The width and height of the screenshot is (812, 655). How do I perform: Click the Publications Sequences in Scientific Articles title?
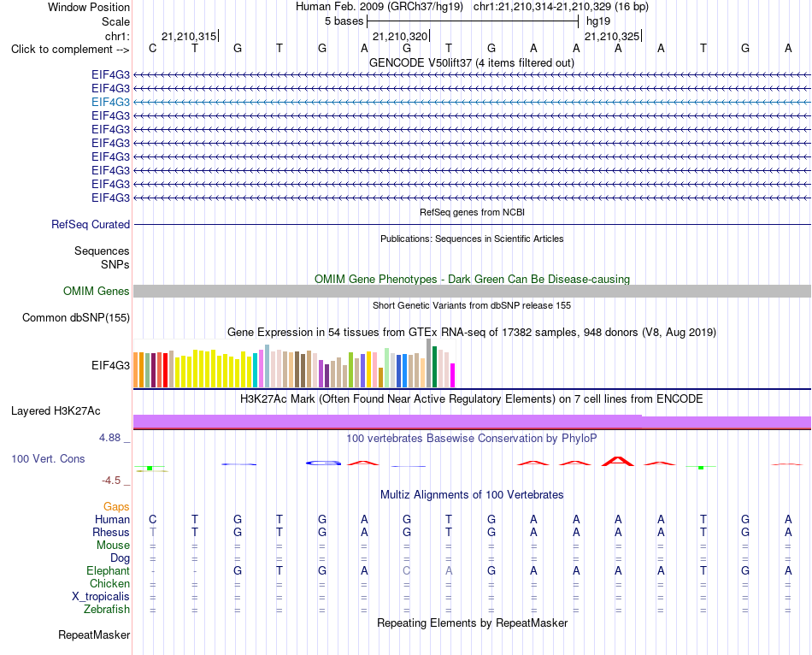pos(472,239)
